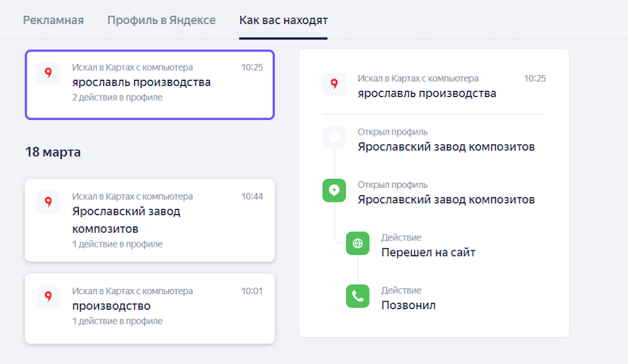Click the faded gray profile-opened icon
Screen dimensions: 628x364
click(x=334, y=138)
